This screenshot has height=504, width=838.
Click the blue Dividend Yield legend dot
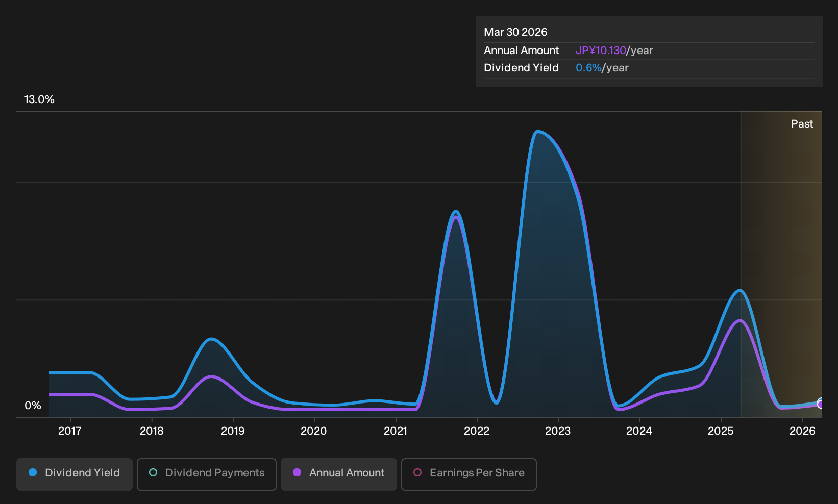tap(33, 472)
